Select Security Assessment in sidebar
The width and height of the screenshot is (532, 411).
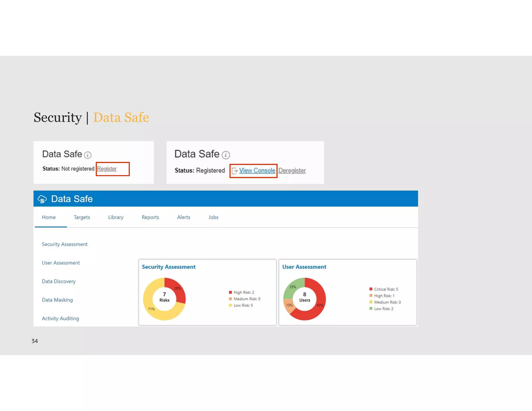tap(65, 244)
